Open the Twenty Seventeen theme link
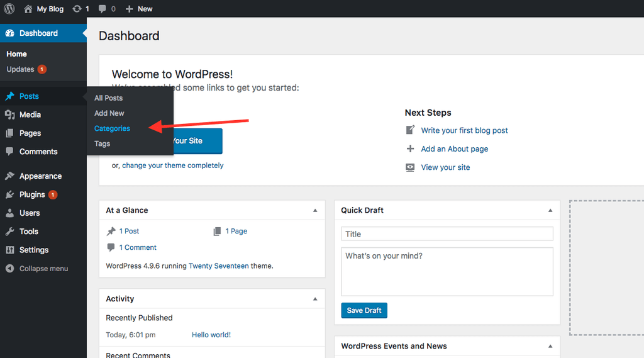The width and height of the screenshot is (644, 358). click(x=218, y=266)
